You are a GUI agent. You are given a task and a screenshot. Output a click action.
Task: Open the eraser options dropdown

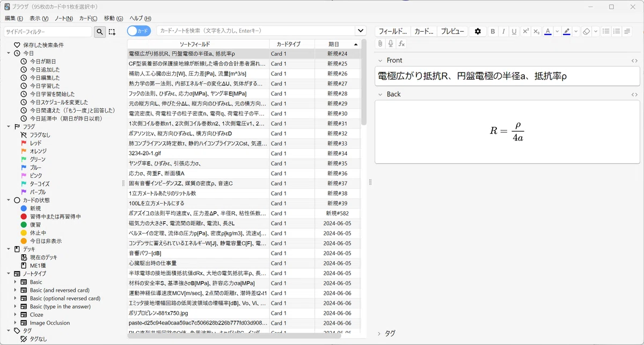[595, 31]
